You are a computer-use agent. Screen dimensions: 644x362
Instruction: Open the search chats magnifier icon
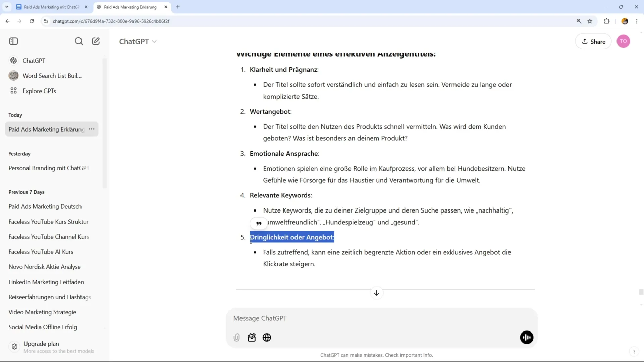79,41
